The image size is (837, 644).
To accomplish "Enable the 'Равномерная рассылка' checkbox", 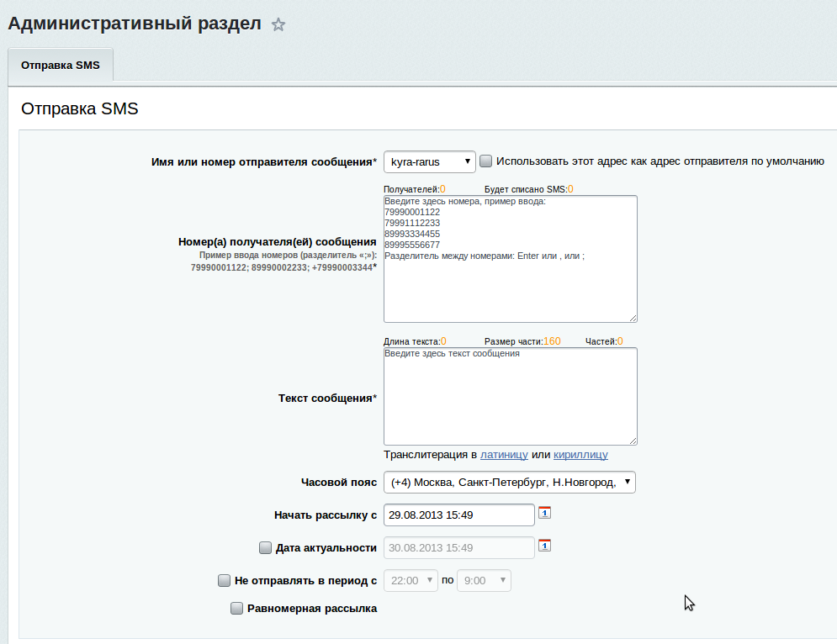I will click(x=236, y=608).
